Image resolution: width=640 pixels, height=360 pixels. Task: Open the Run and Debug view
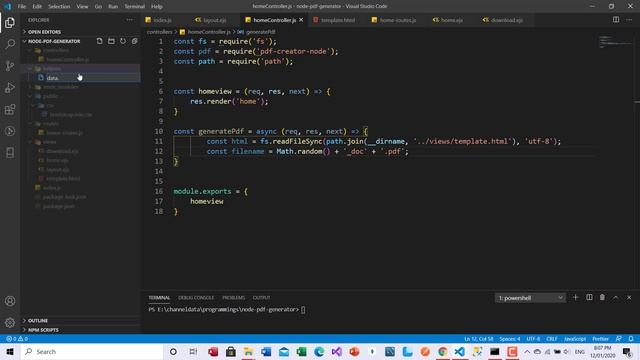pyautogui.click(x=10, y=87)
